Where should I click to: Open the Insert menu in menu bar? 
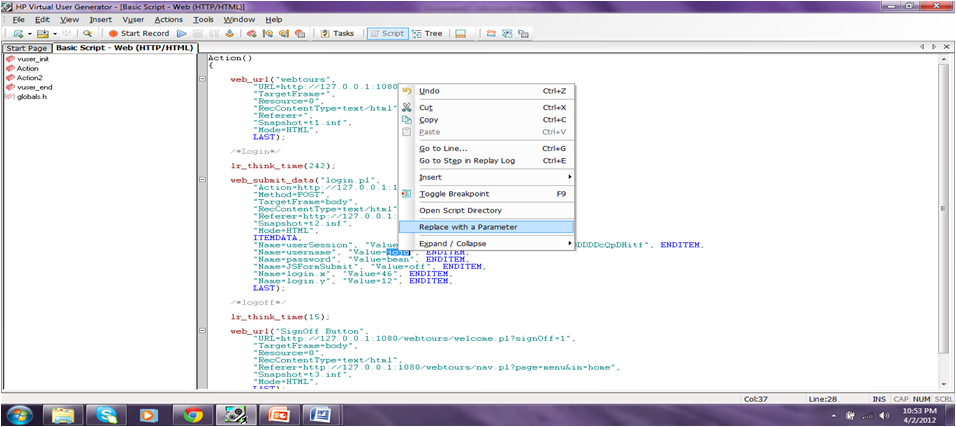[101, 20]
